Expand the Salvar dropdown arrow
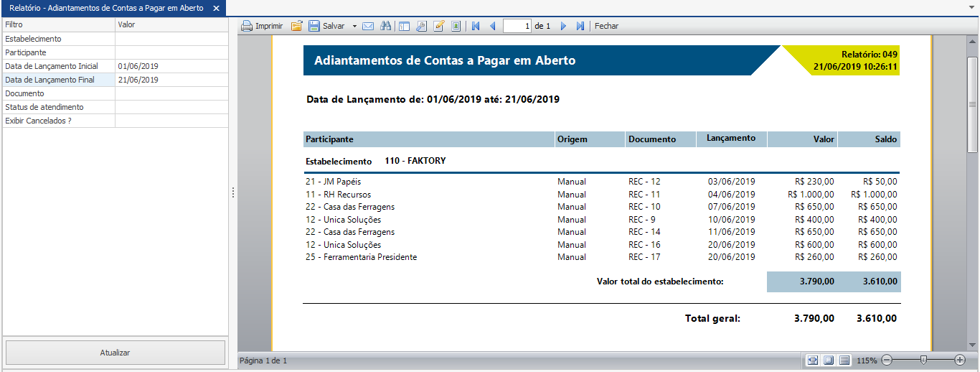Viewport: 980px width, 372px height. tap(354, 26)
